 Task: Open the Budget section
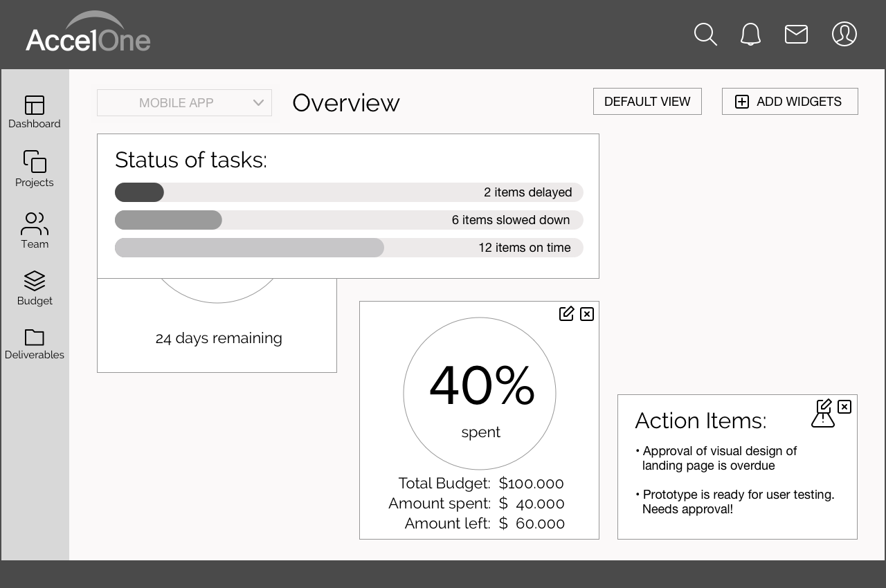tap(35, 288)
